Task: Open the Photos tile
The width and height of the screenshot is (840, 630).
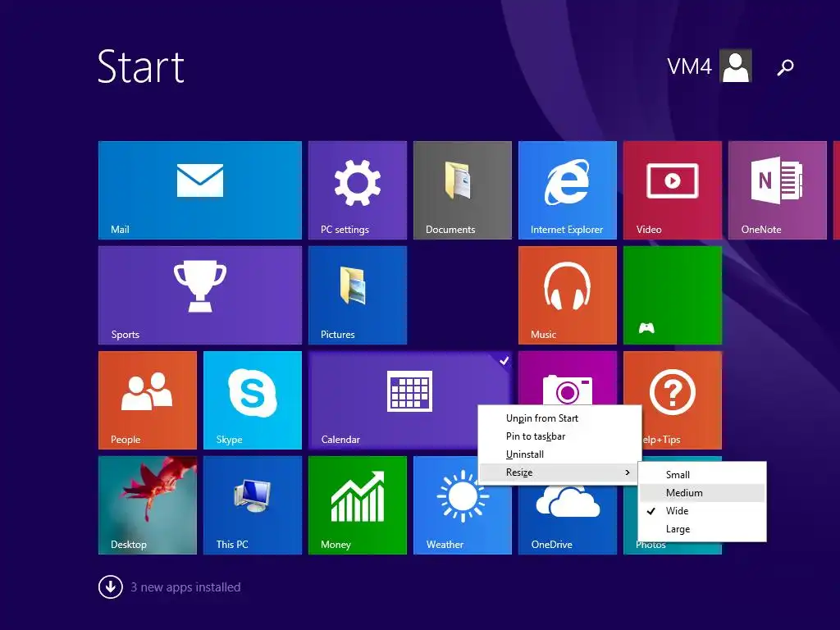Action: (673, 547)
